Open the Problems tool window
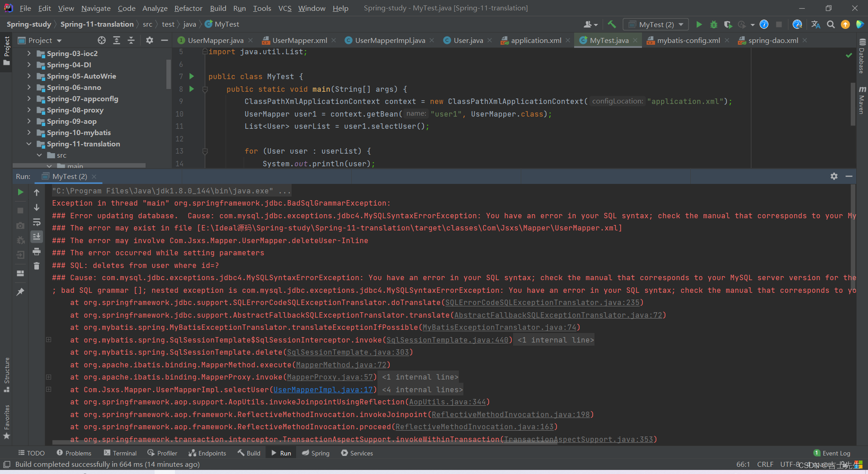868x474 pixels. click(74, 453)
